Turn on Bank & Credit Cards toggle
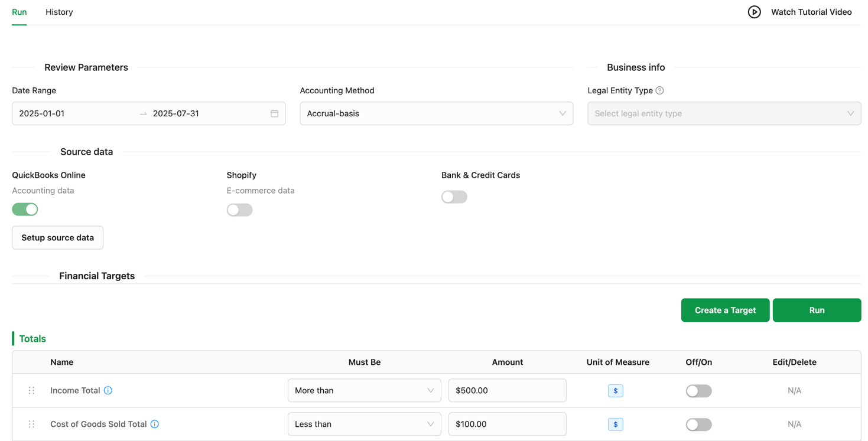868x441 pixels. click(x=454, y=197)
